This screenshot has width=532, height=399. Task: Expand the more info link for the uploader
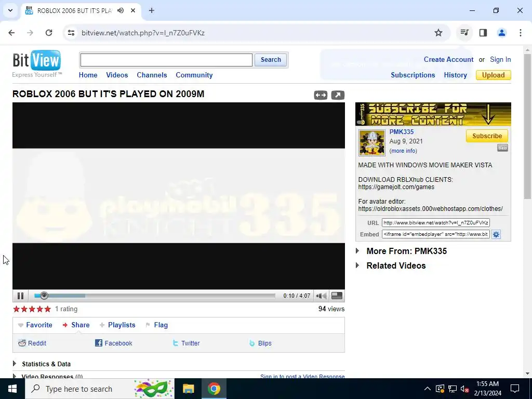(x=403, y=151)
